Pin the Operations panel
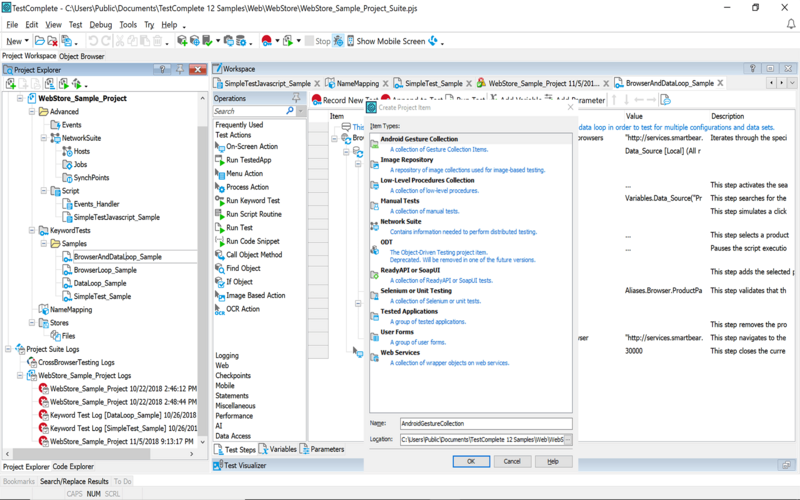 coord(296,98)
